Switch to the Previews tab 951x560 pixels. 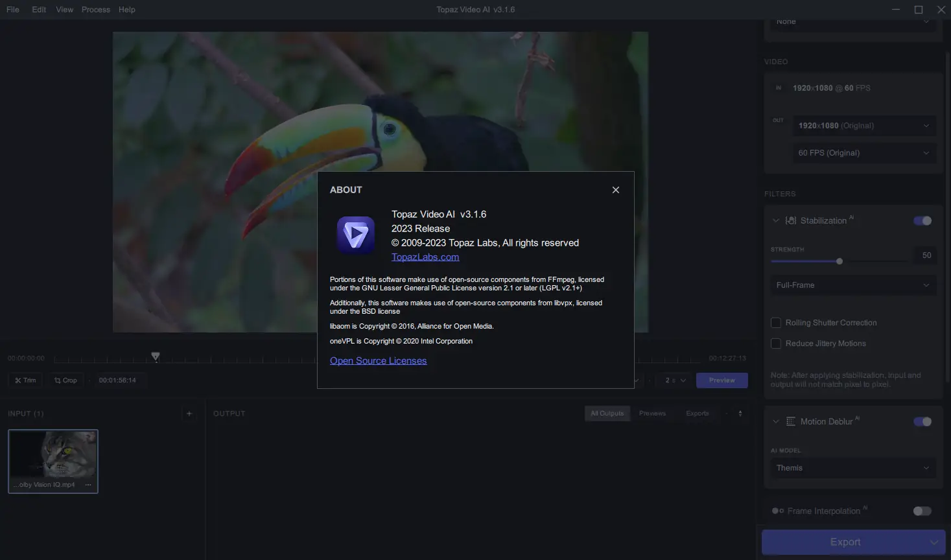point(653,414)
